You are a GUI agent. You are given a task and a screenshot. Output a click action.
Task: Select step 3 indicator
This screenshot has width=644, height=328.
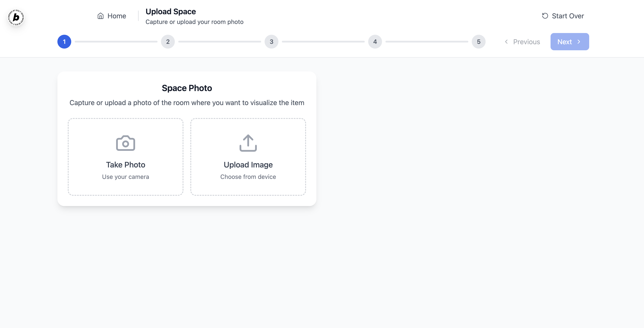(x=271, y=42)
